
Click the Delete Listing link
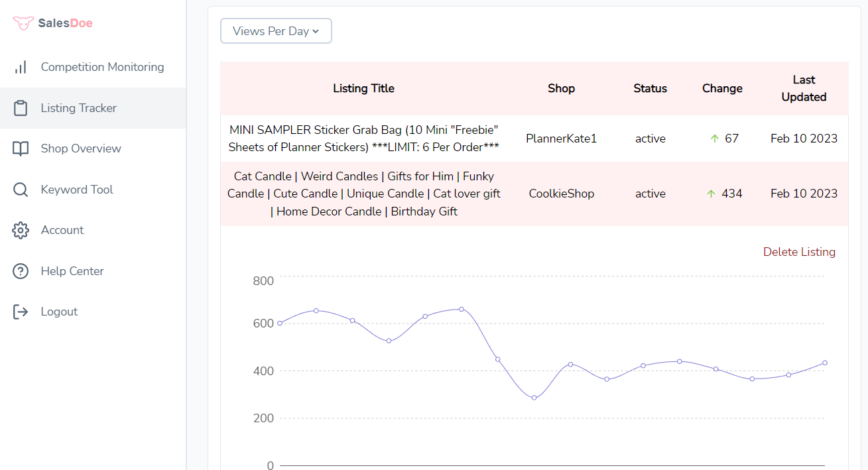pos(799,252)
